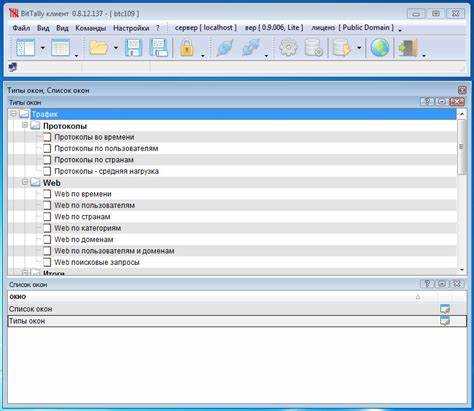Click the yellow padlock toolbar icon

click(x=187, y=48)
